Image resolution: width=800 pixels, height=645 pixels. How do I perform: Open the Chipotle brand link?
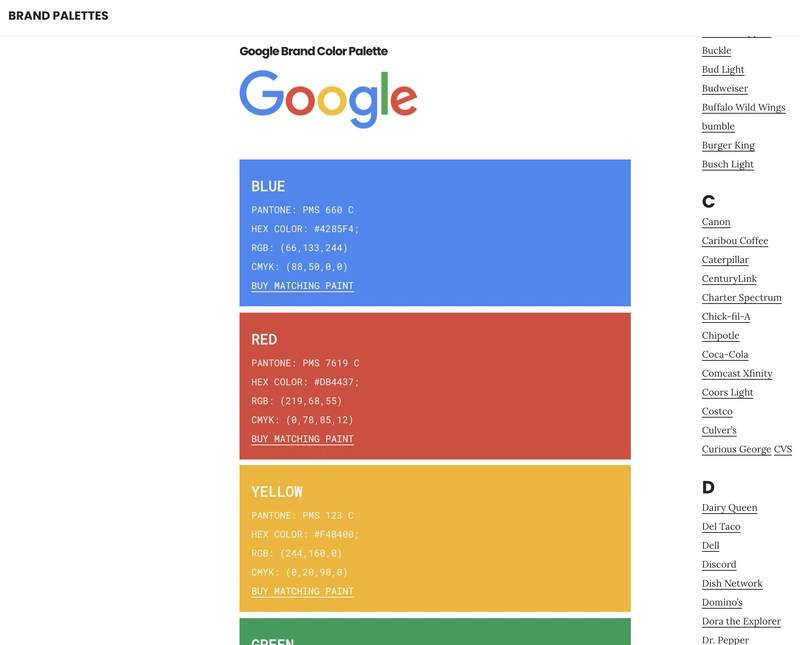720,335
